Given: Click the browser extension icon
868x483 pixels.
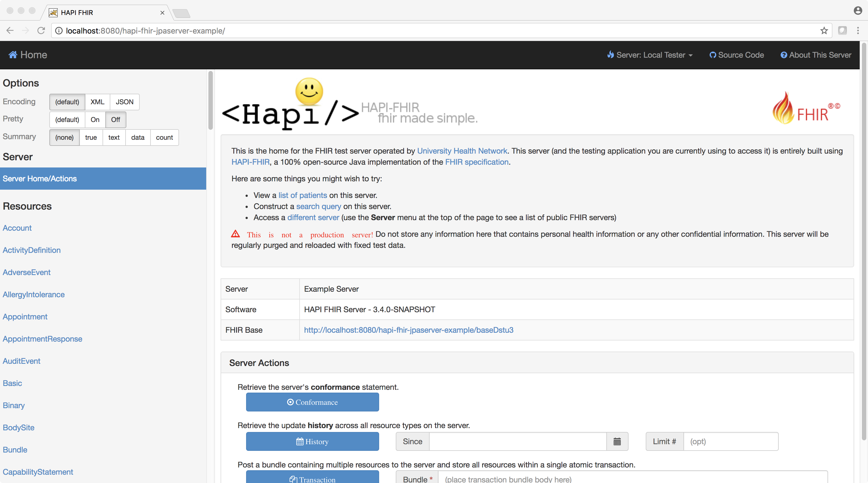Looking at the screenshot, I should click(x=842, y=31).
